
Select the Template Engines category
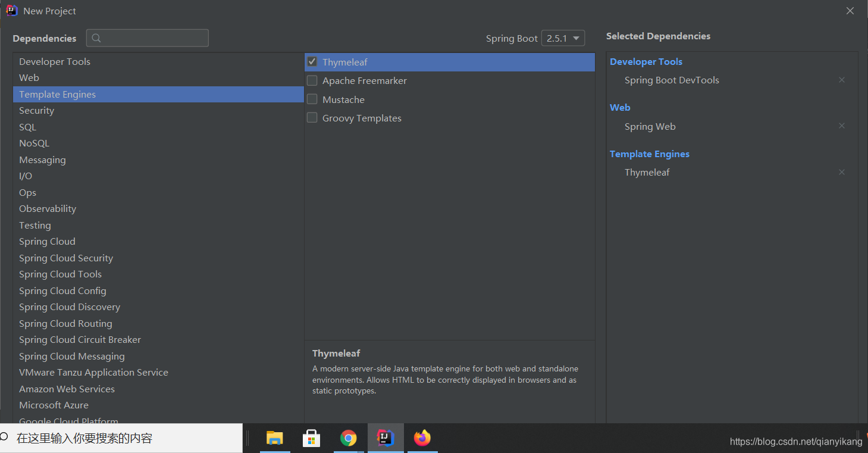[158, 94]
